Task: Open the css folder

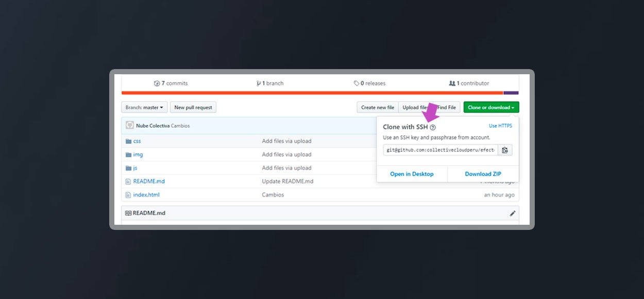Action: pos(137,141)
